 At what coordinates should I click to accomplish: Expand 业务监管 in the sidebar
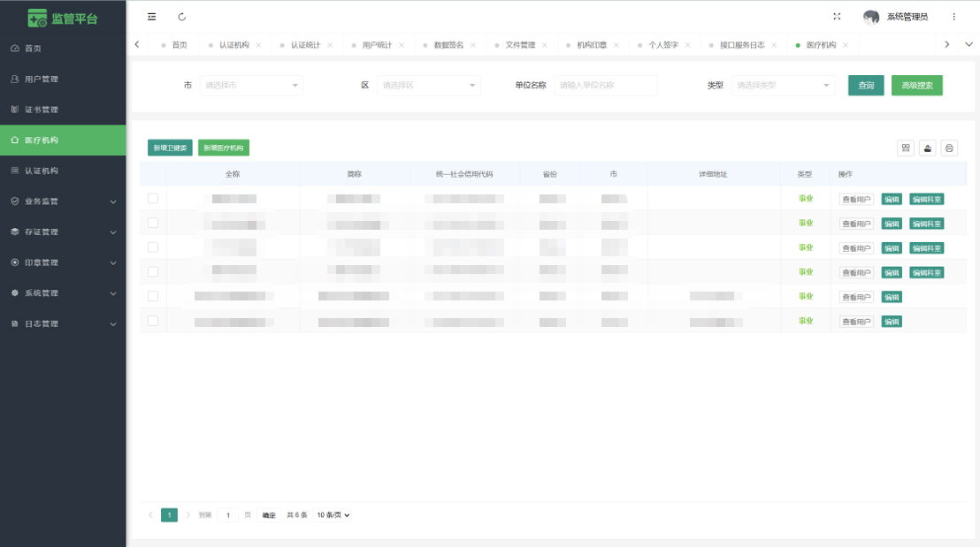click(63, 201)
